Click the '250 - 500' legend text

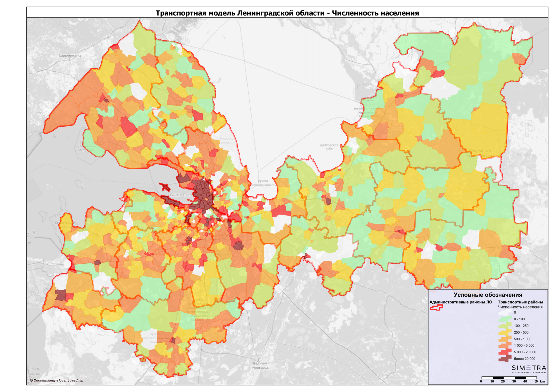tap(521, 332)
